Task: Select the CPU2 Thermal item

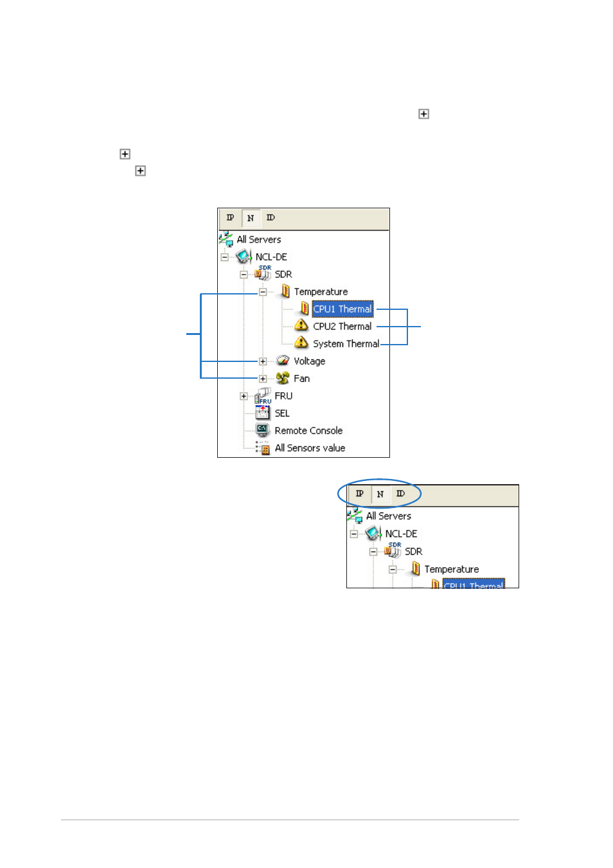Action: (x=342, y=326)
